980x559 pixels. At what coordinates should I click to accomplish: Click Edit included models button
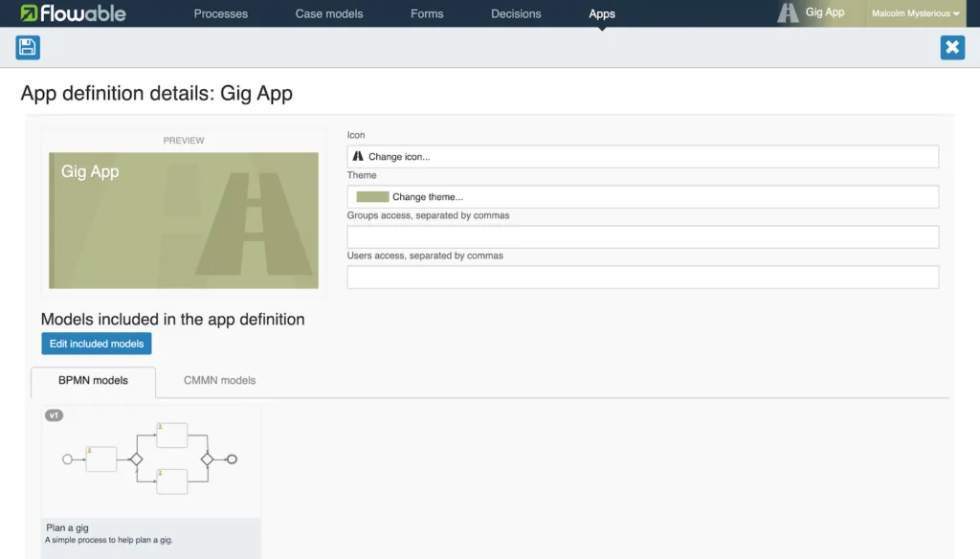click(97, 344)
